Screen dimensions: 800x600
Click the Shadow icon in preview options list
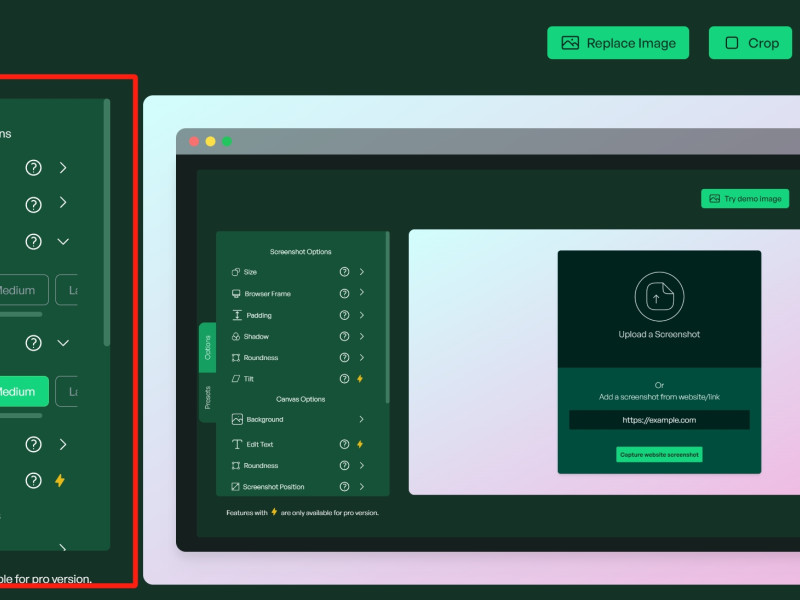click(x=236, y=336)
